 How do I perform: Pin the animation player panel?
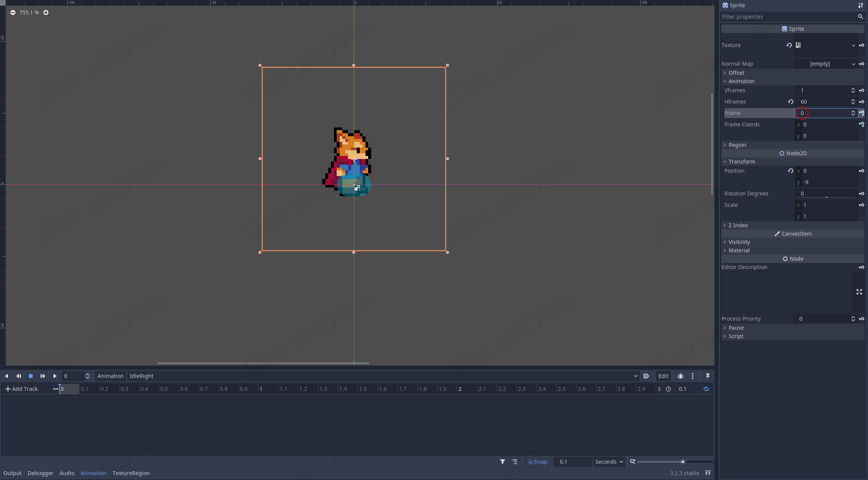708,376
